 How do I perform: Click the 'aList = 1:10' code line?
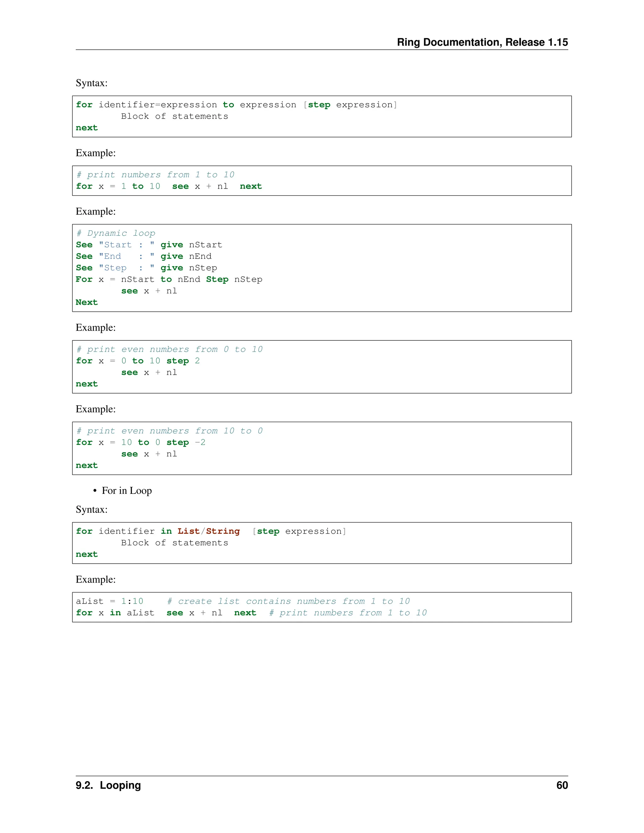pyautogui.click(x=109, y=601)
